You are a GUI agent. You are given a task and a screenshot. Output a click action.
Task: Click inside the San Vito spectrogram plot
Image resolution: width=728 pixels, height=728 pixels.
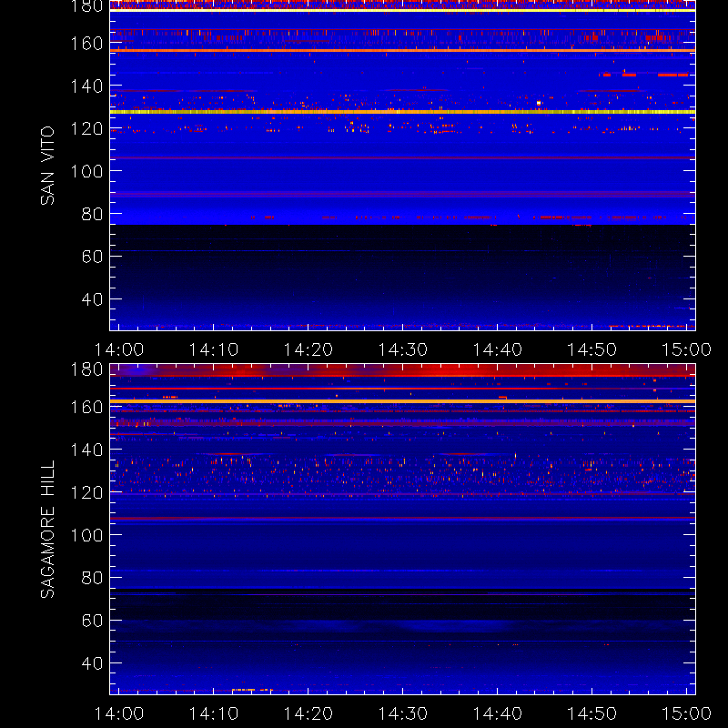(402, 166)
